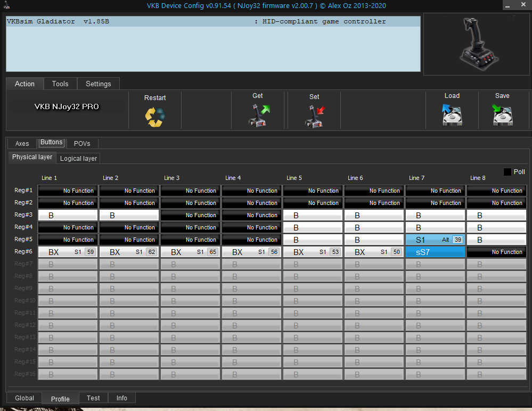Minimize the VKB Device Config window
Screen dimensions: 532x411
point(508,5)
